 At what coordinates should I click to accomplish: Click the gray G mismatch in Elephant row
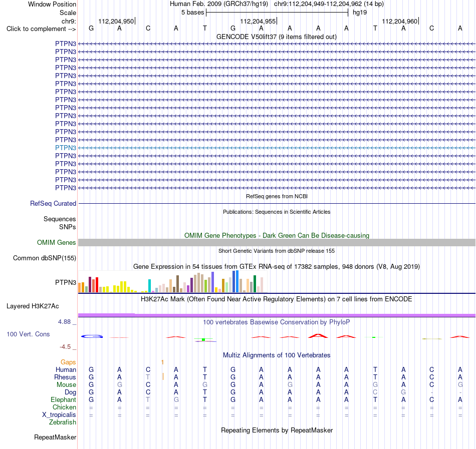pos(176,399)
